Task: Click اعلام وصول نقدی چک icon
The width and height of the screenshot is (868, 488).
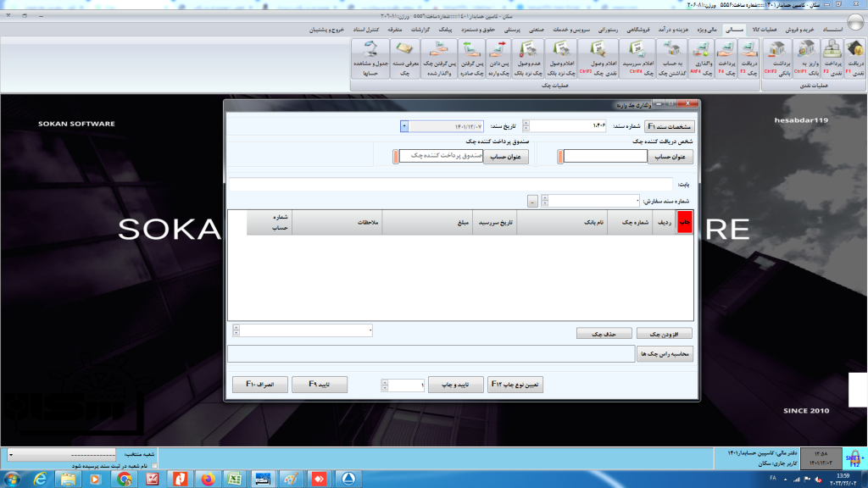Action: [598, 58]
